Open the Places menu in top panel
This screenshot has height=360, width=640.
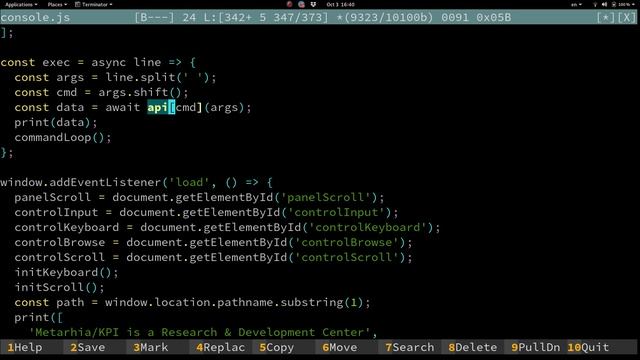[x=57, y=4]
